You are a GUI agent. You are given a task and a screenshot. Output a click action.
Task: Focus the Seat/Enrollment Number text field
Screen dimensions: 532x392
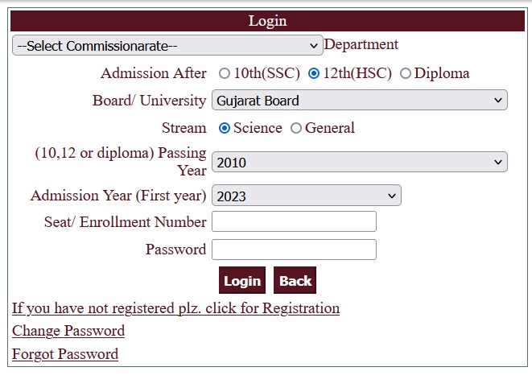tap(294, 221)
